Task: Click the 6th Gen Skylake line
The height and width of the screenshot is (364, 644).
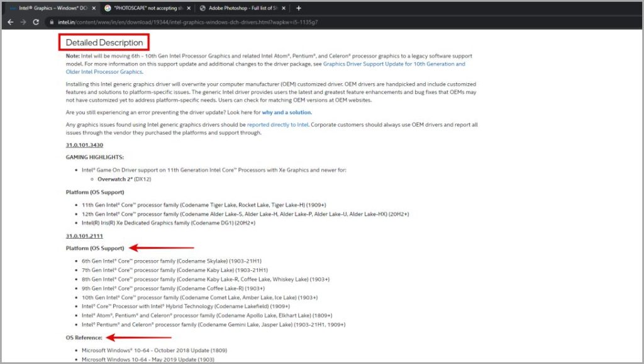Action: pyautogui.click(x=171, y=261)
